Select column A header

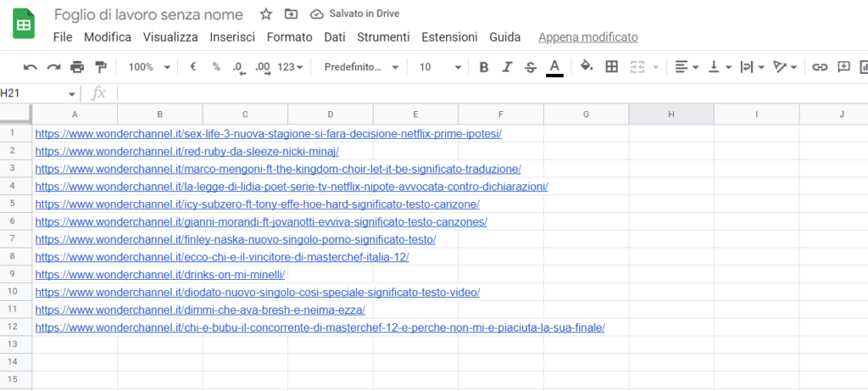click(75, 115)
